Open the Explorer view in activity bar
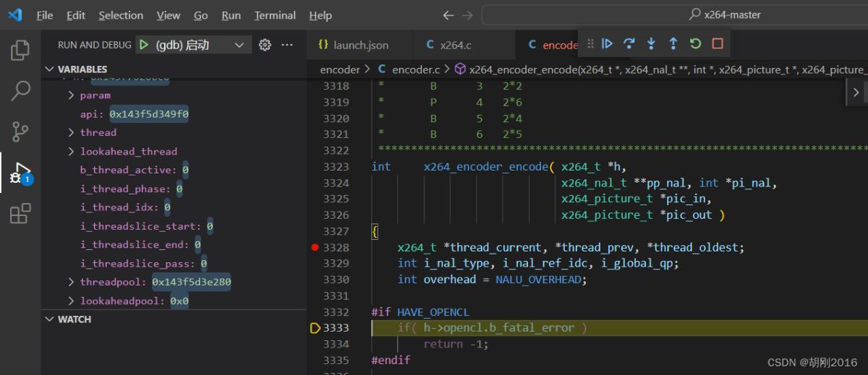Screen dimensions: 868x375 pyautogui.click(x=20, y=50)
